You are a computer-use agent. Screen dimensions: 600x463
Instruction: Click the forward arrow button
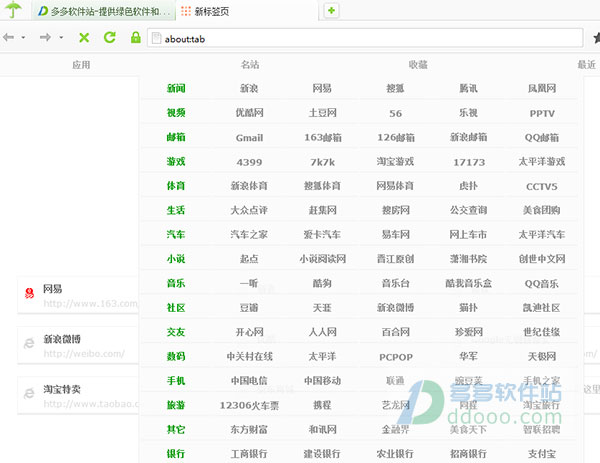[x=45, y=37]
